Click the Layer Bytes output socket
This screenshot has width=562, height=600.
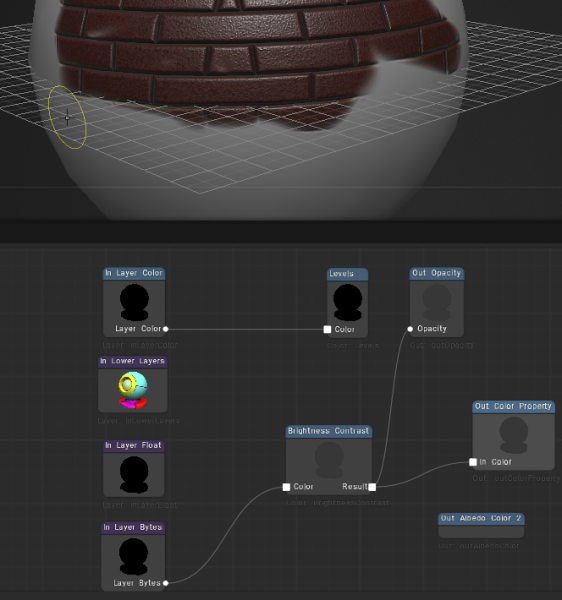(x=166, y=583)
